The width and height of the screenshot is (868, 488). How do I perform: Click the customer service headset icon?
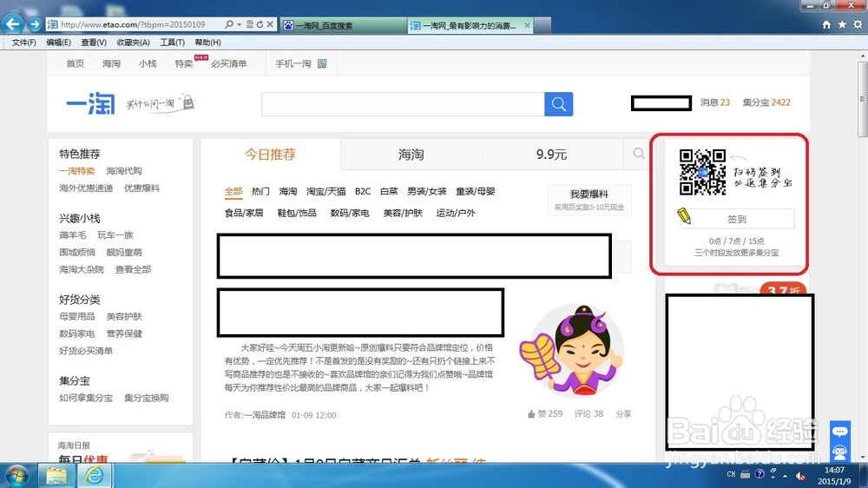click(x=839, y=452)
